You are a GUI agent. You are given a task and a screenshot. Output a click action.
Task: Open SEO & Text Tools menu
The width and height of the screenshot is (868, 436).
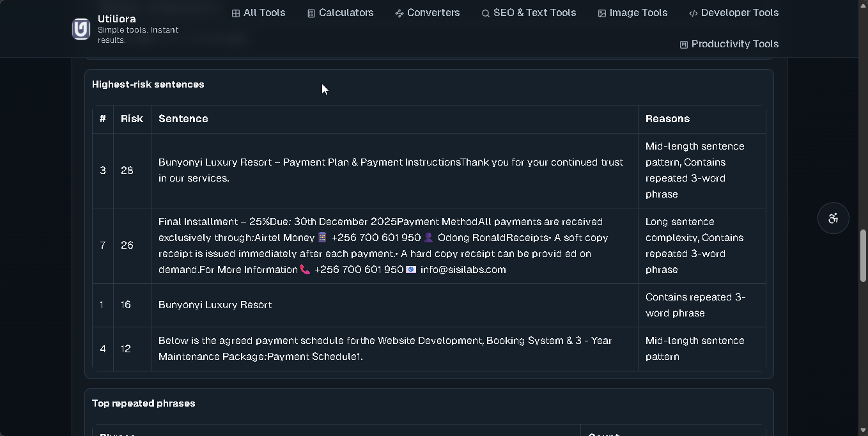tap(529, 13)
